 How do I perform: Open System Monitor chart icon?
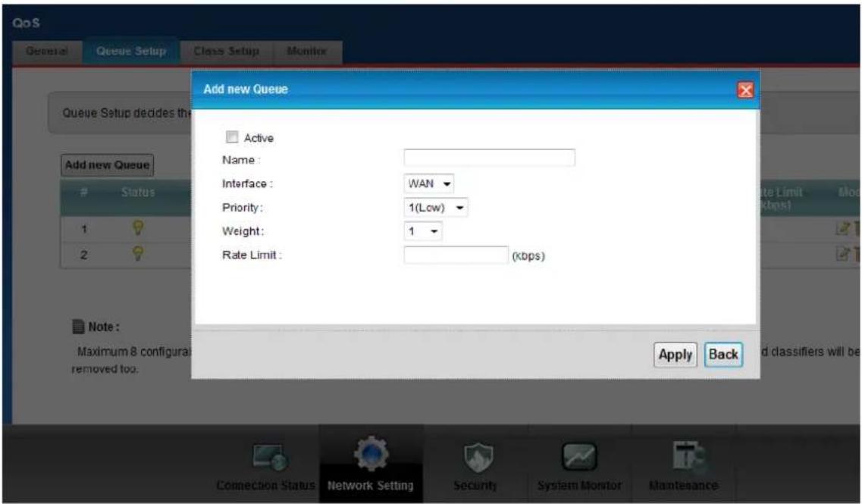[x=579, y=457]
